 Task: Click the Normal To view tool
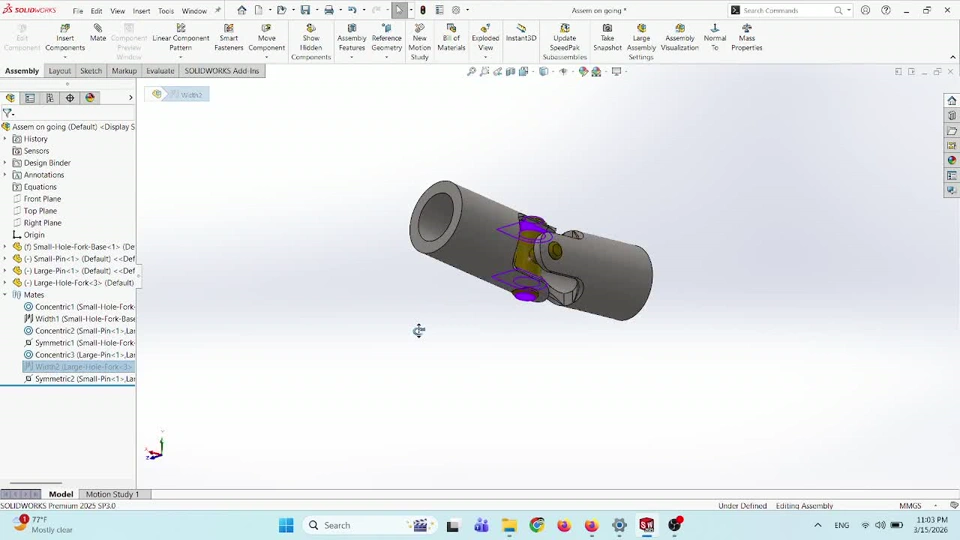click(714, 38)
